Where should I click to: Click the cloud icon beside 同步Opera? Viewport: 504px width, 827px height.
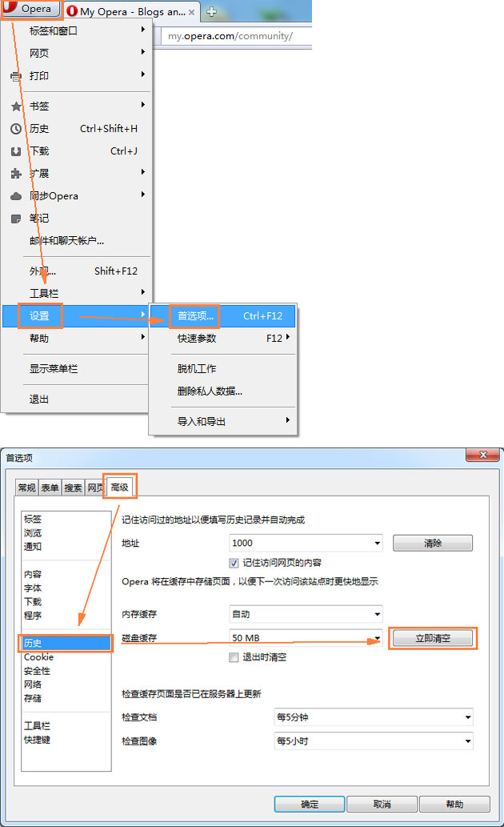(x=16, y=196)
